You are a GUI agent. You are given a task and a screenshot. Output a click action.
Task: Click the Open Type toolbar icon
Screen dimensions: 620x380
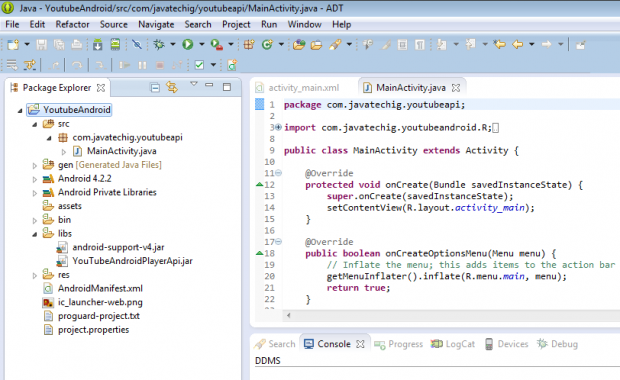[x=299, y=45]
